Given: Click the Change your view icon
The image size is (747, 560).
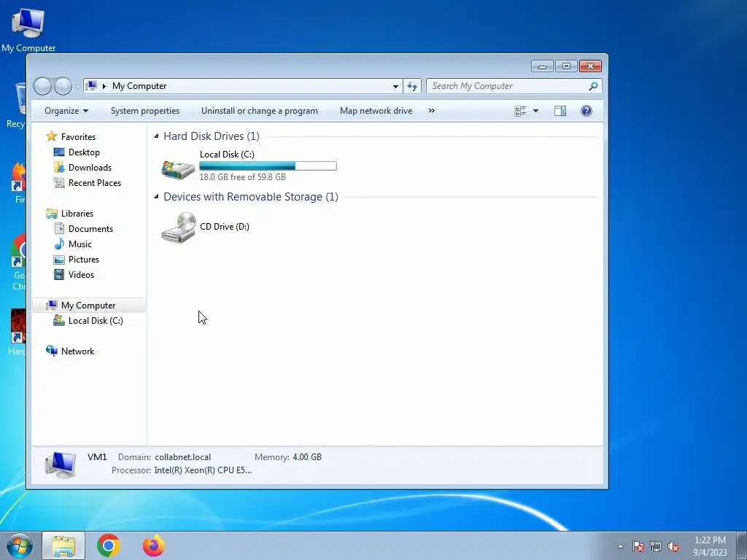Looking at the screenshot, I should click(520, 111).
